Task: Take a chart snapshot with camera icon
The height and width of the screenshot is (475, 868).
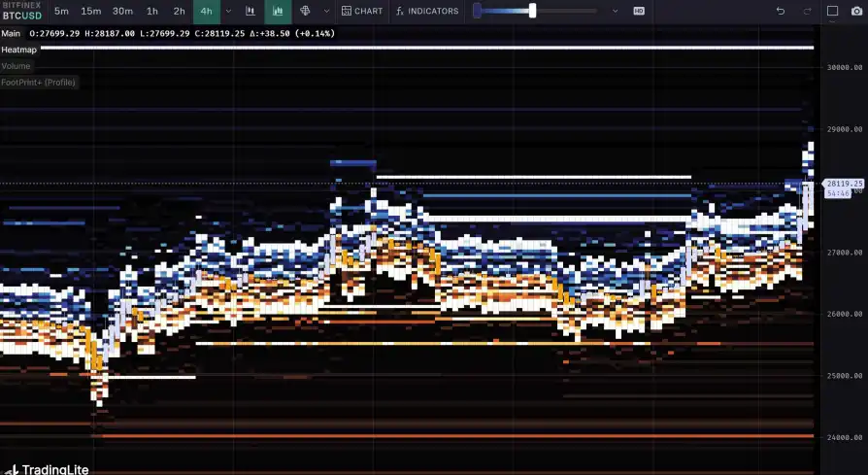Action: (x=855, y=11)
